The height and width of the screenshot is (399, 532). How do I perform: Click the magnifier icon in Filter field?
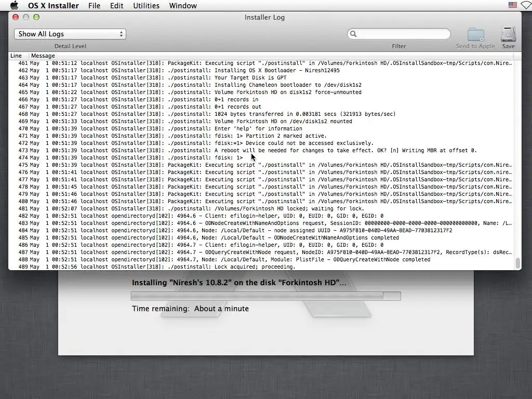click(353, 34)
